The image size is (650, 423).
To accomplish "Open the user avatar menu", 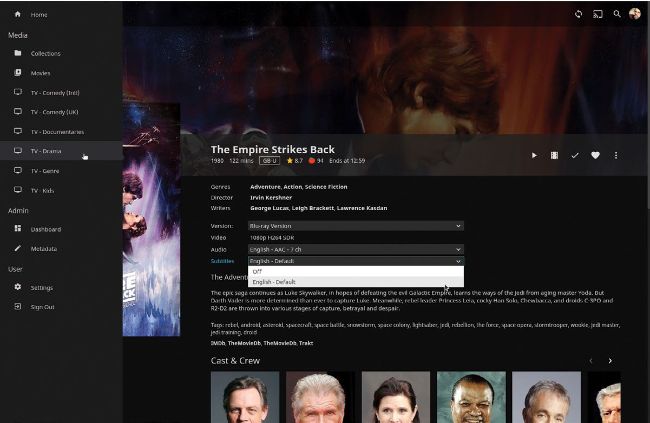I will [x=635, y=14].
